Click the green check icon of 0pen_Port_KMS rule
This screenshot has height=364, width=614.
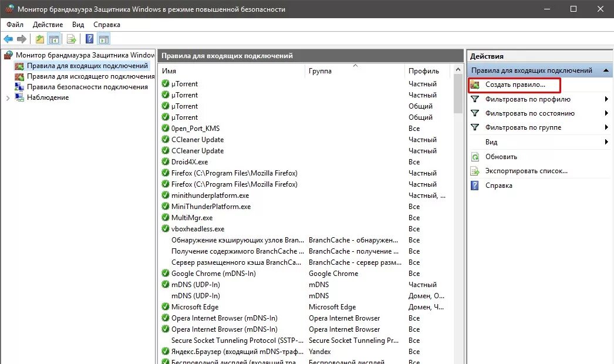point(166,128)
